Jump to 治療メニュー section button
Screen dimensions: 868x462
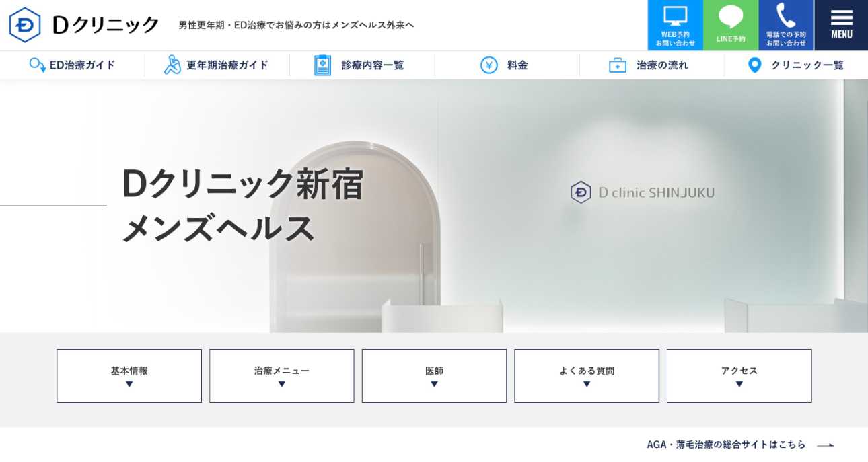click(282, 376)
